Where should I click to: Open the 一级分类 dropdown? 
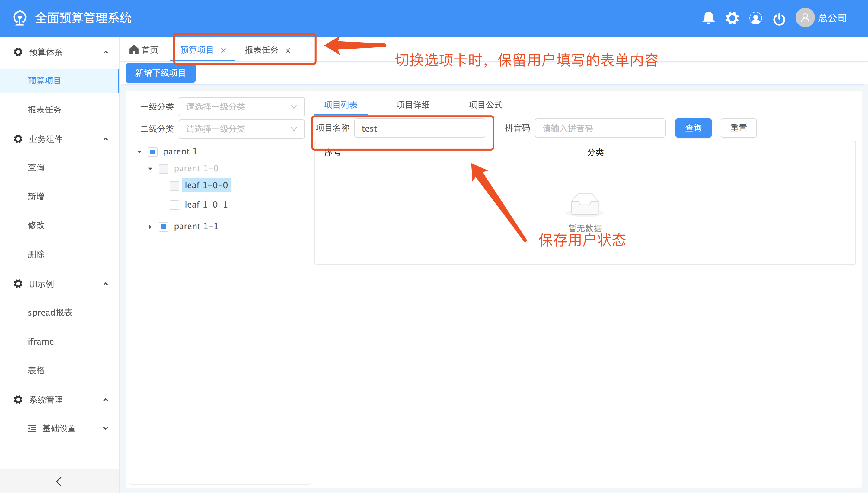(x=241, y=107)
